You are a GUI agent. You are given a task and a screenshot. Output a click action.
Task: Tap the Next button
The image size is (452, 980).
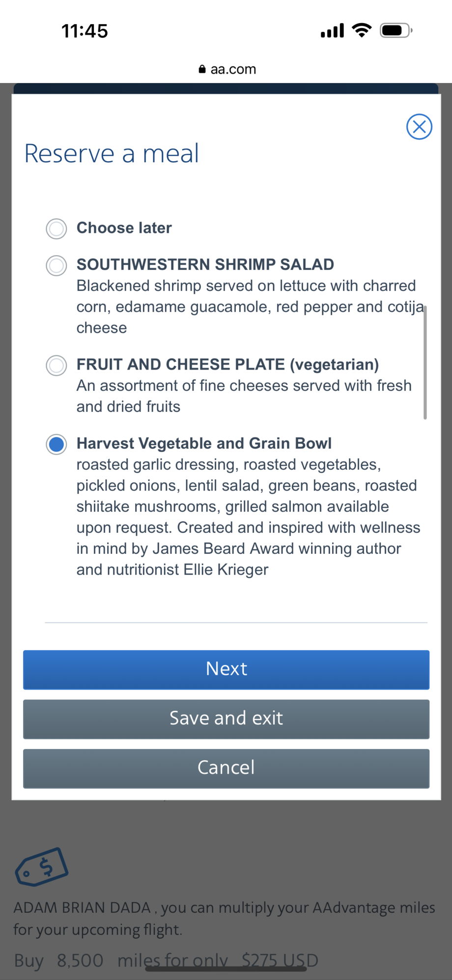click(226, 669)
